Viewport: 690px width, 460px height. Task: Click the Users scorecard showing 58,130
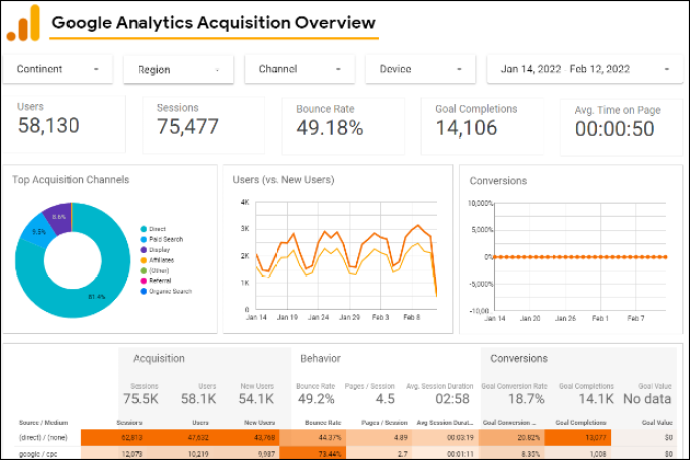click(64, 124)
